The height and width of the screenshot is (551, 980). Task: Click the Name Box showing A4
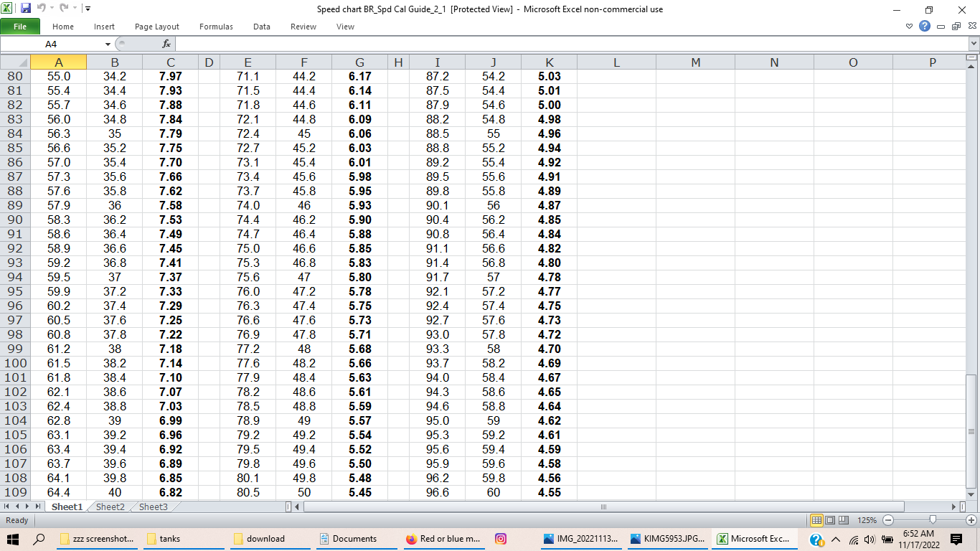(x=52, y=44)
